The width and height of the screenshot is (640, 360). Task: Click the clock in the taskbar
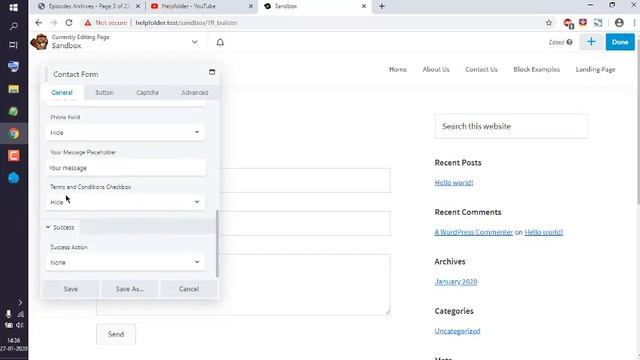pyautogui.click(x=13, y=344)
